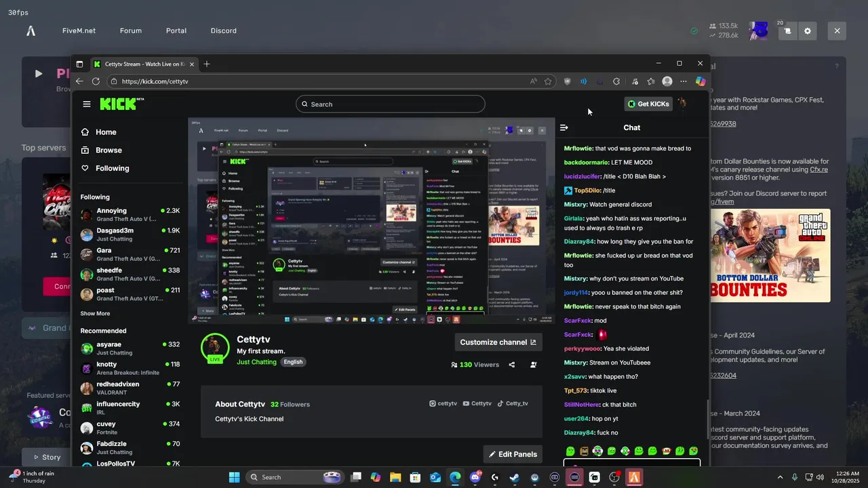The image size is (868, 488).
Task: Click English language tag
Action: point(293,362)
